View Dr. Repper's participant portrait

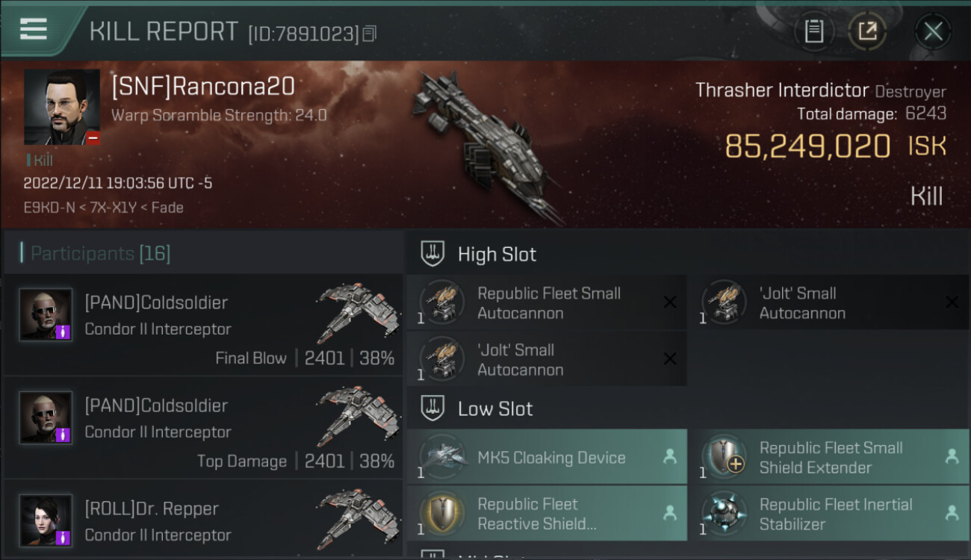46,520
